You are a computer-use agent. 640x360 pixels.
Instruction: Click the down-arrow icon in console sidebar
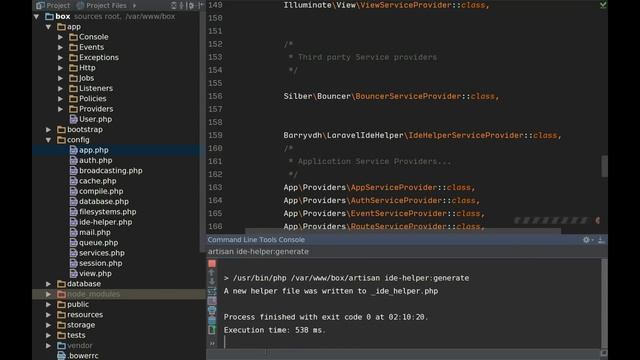(x=212, y=282)
